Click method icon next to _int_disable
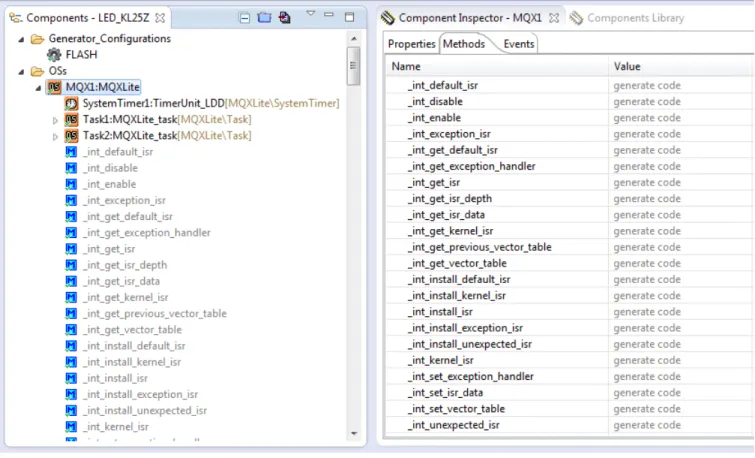The height and width of the screenshot is (458, 755). point(71,168)
